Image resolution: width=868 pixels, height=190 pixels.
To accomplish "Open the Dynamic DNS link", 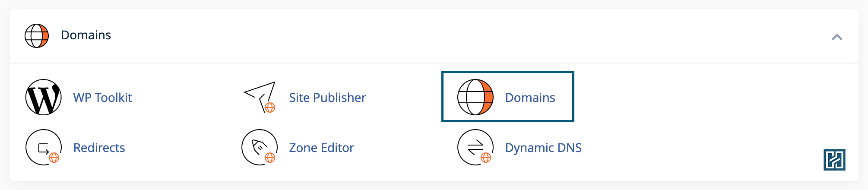I will (543, 148).
